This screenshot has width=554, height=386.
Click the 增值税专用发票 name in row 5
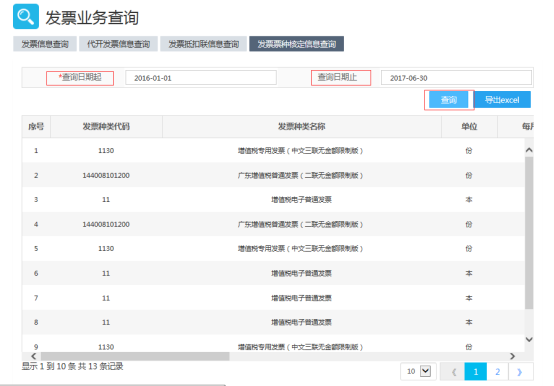[x=300, y=249]
